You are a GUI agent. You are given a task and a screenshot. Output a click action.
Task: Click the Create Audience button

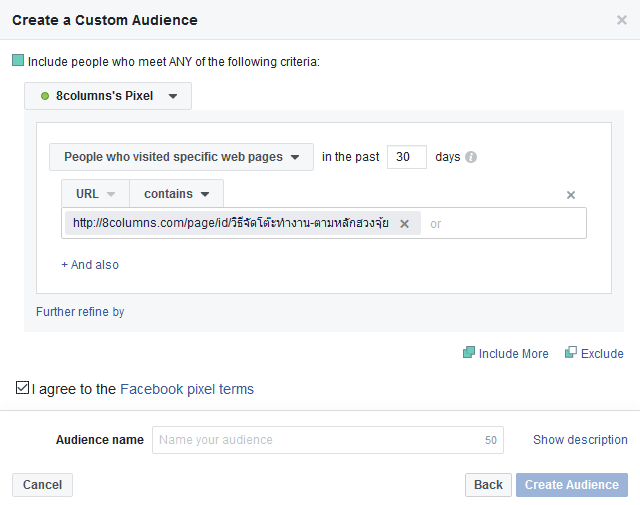point(572,485)
